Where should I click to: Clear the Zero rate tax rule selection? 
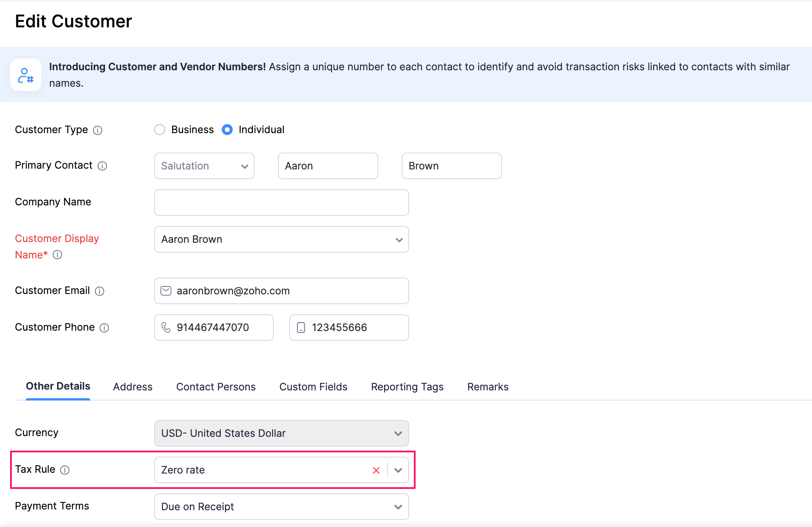376,470
